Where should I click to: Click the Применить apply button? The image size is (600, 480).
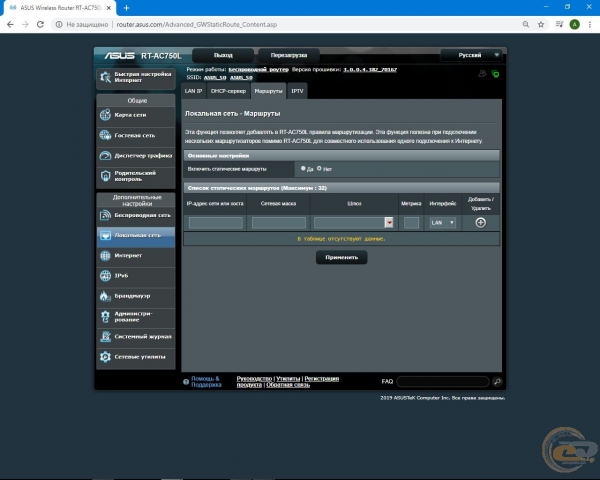341,257
